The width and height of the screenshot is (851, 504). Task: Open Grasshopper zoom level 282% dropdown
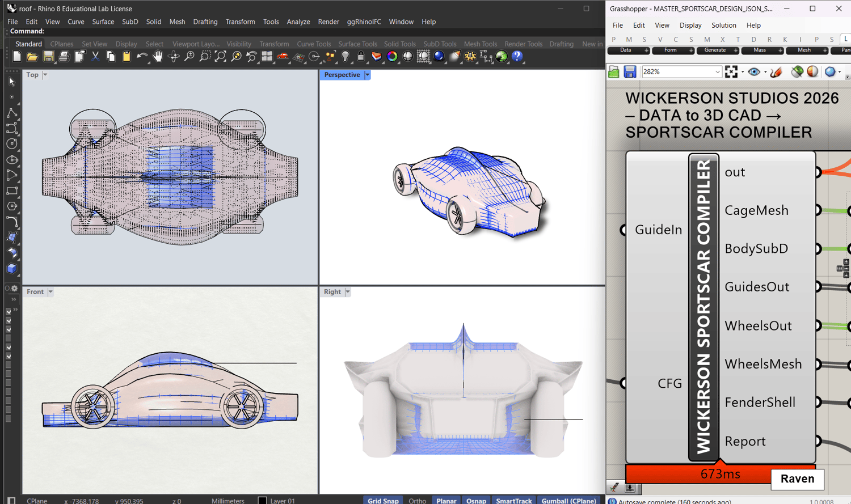(717, 72)
